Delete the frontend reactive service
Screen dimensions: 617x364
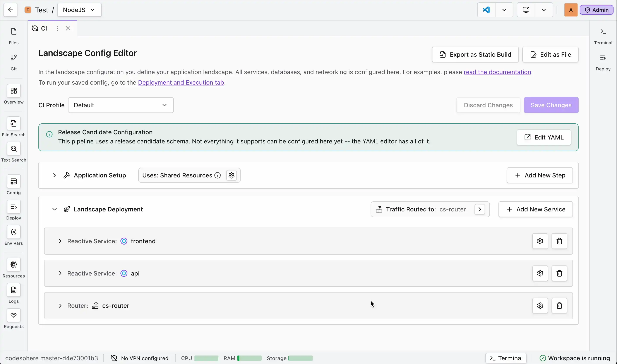pyautogui.click(x=559, y=241)
